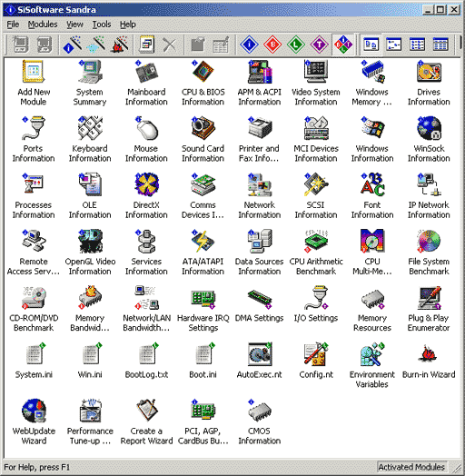The height and width of the screenshot is (476, 465).
Task: Open the Tools menu
Action: click(x=102, y=25)
